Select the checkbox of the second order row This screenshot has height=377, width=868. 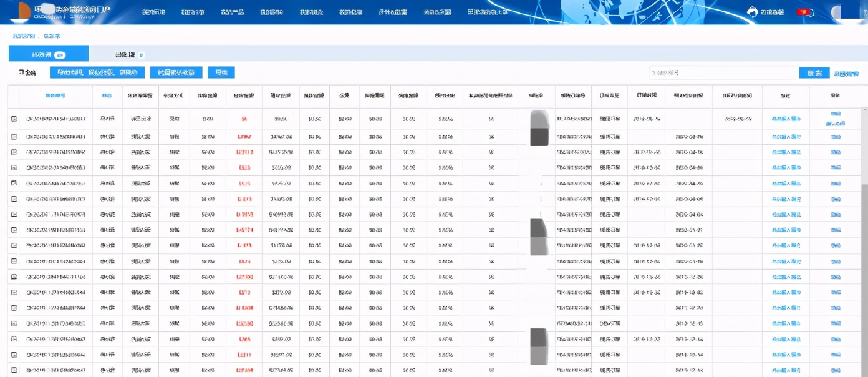point(14,136)
